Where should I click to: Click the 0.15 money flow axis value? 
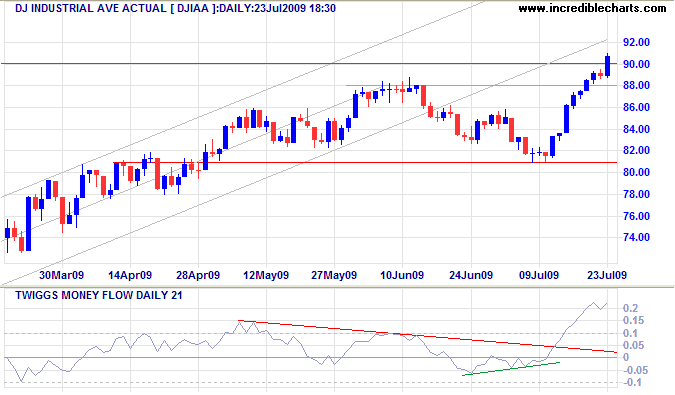[633, 320]
